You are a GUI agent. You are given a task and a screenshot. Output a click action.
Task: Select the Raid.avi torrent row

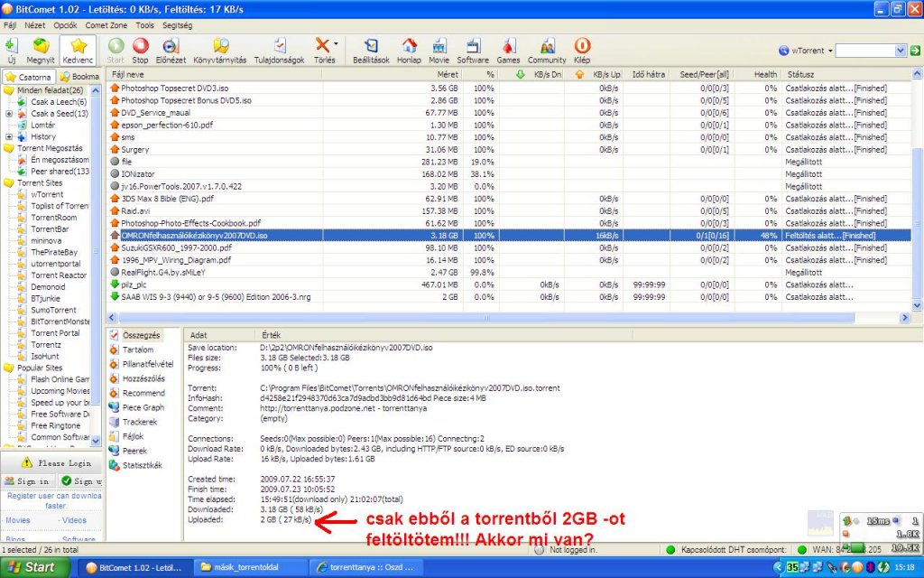click(x=509, y=211)
